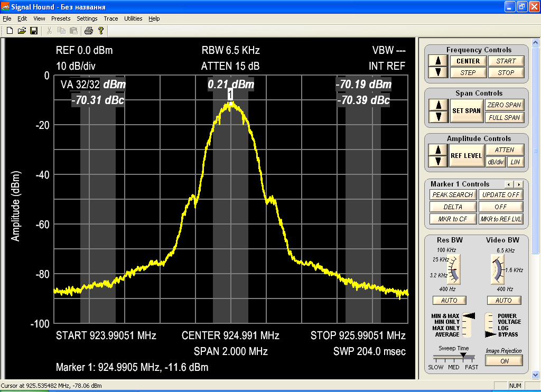Click the marker 1 flag on trace
The height and width of the screenshot is (392, 541).
(230, 94)
